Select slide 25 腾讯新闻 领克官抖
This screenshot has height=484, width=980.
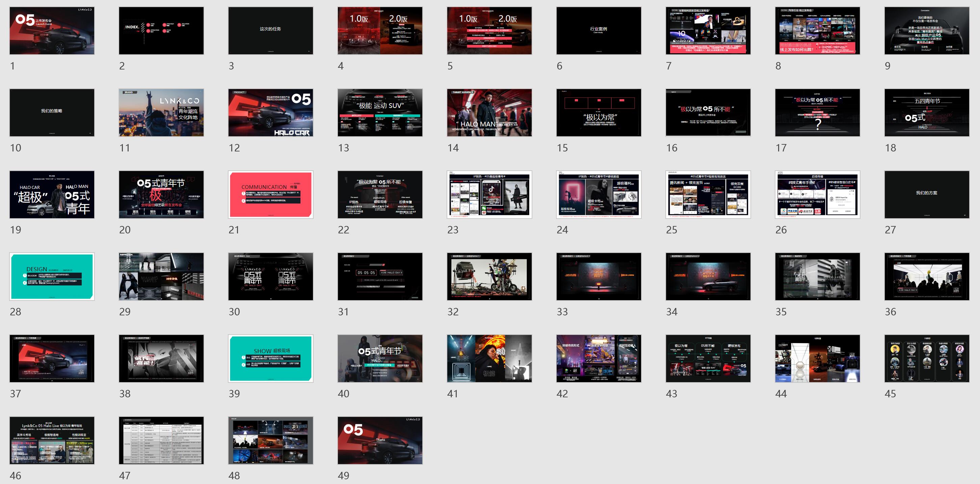[708, 195]
